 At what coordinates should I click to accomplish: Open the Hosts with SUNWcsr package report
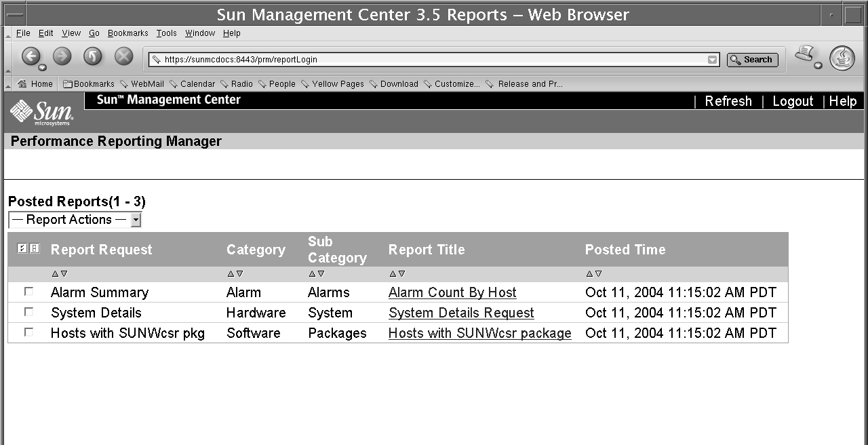[480, 333]
